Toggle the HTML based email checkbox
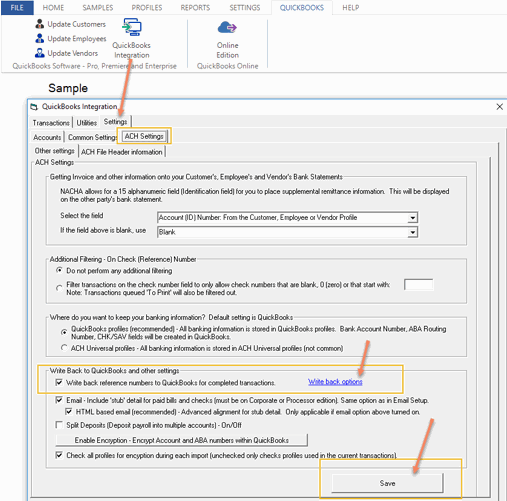 click(69, 411)
